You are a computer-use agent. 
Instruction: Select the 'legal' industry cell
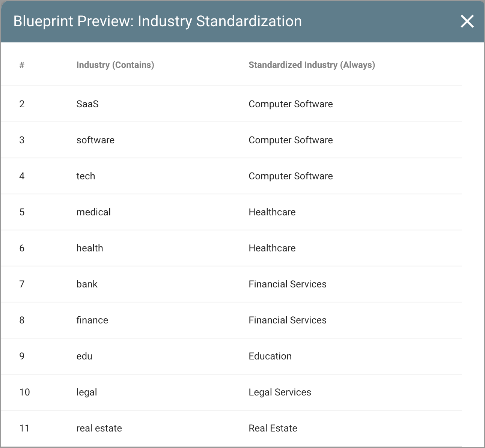(x=87, y=392)
